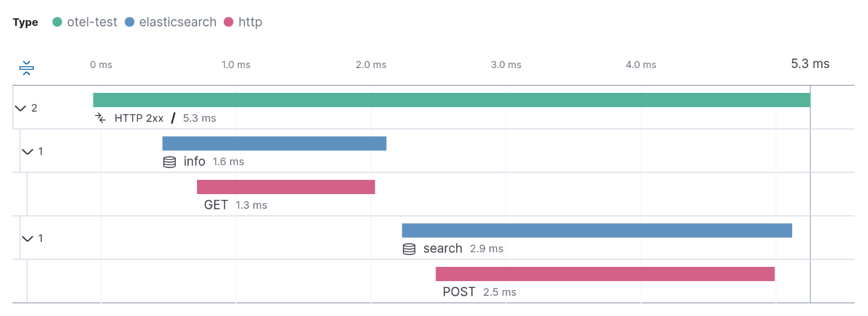The image size is (868, 316).
Task: Select the pink GET span bar
Action: tap(286, 187)
